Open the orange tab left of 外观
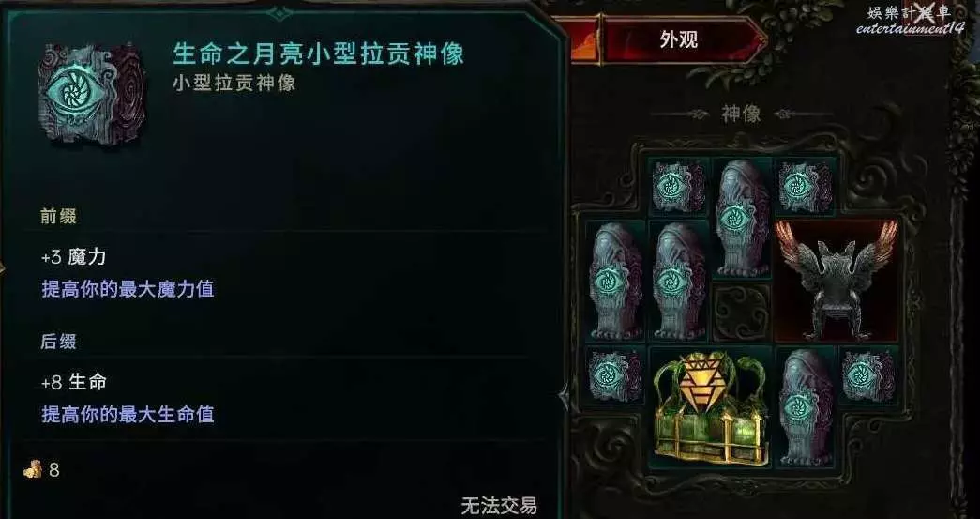Viewport: 980px width, 519px height. click(582, 40)
